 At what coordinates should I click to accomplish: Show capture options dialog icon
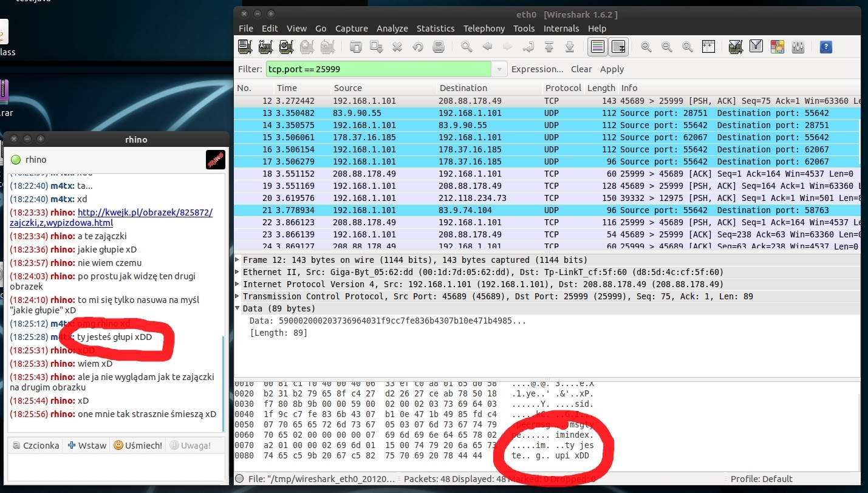pyautogui.click(x=265, y=47)
